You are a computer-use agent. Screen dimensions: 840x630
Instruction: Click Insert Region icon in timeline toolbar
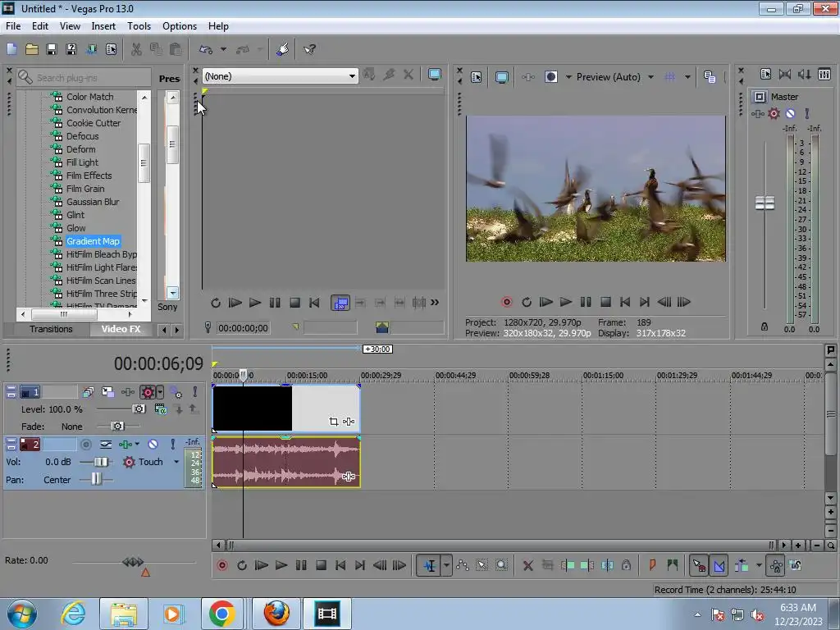coord(673,565)
